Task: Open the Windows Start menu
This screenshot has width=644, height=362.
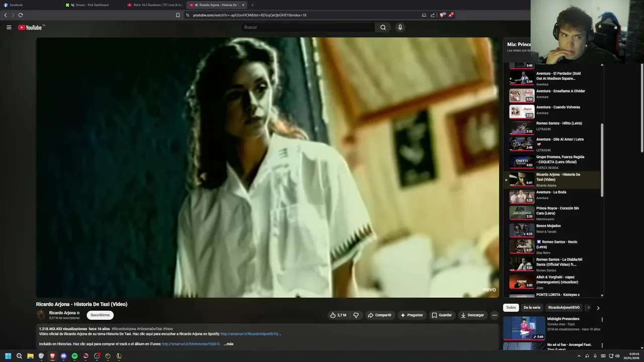Action: [8, 356]
